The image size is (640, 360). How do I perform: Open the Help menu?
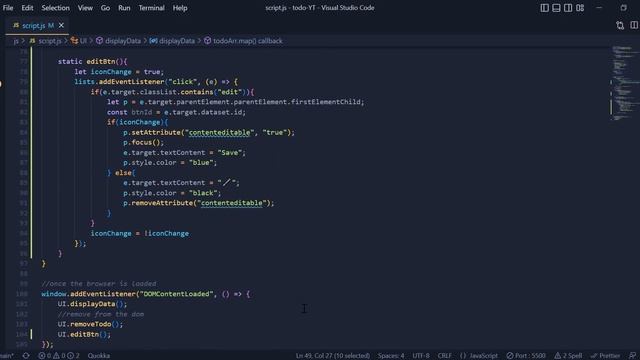point(180,8)
